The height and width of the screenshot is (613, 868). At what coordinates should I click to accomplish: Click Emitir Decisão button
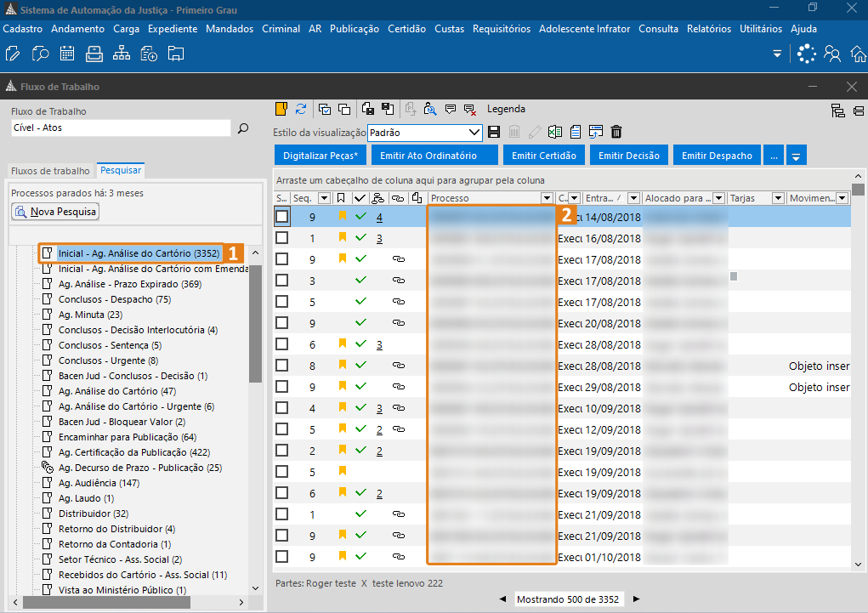pos(629,156)
